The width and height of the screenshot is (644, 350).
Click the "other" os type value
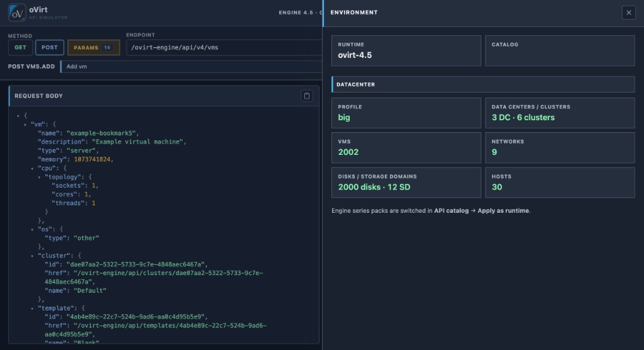86,238
